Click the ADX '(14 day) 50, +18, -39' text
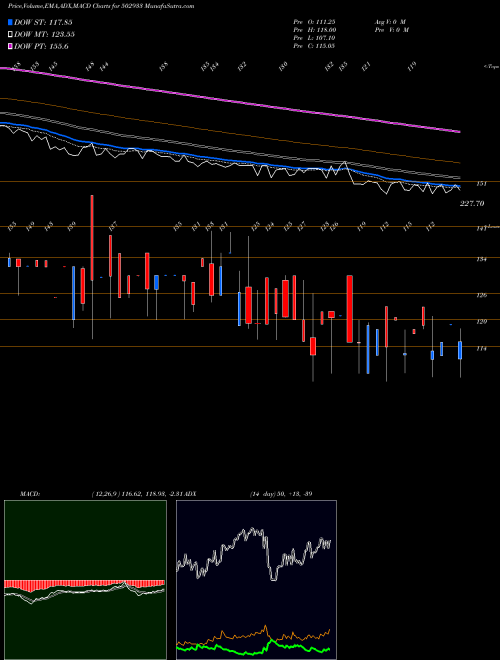This screenshot has width=500, height=660. pos(280,493)
